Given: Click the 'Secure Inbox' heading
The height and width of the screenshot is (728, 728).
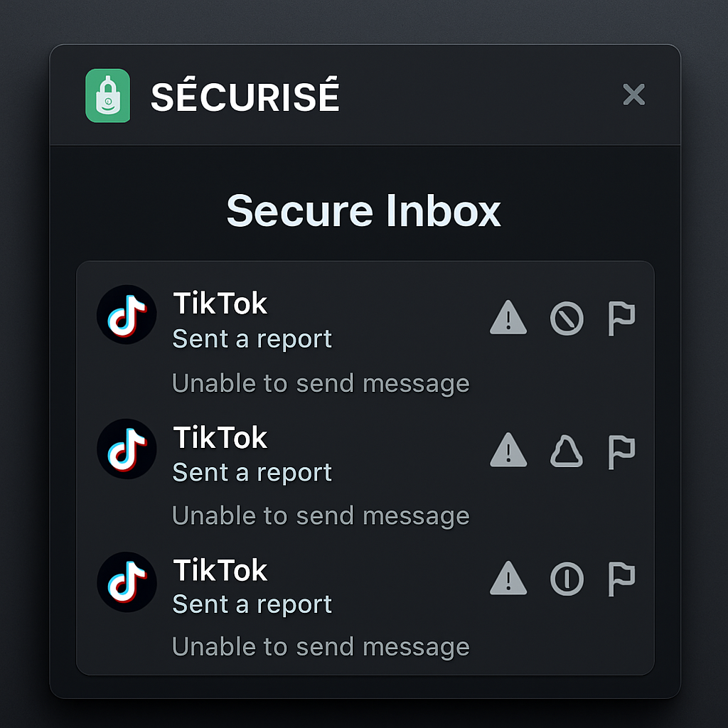Looking at the screenshot, I should pos(364,210).
